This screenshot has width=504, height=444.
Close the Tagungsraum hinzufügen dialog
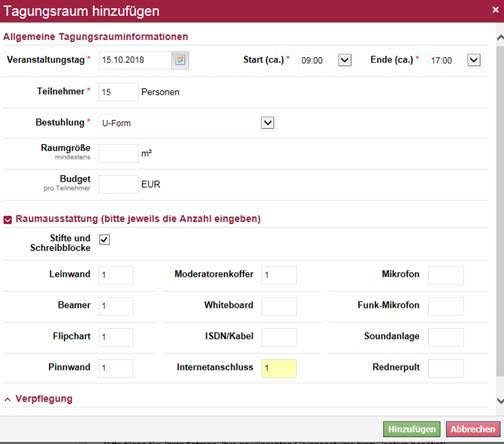(495, 10)
